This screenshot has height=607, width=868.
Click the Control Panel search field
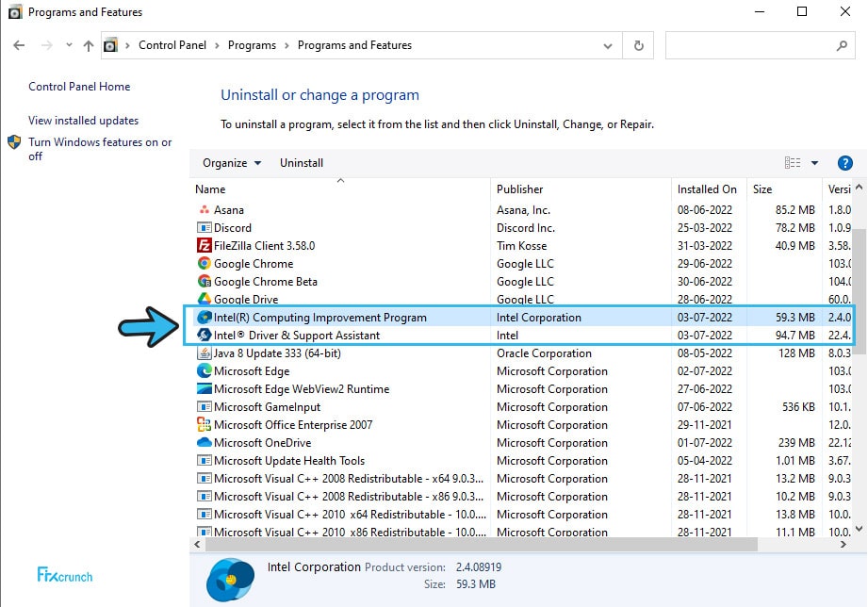pyautogui.click(x=760, y=45)
